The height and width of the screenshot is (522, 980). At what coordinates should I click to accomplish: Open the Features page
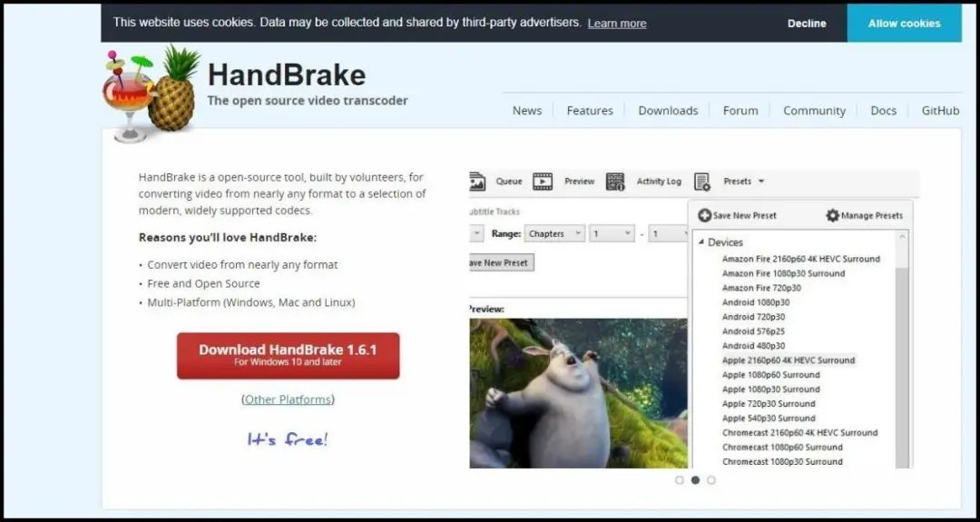pos(590,111)
